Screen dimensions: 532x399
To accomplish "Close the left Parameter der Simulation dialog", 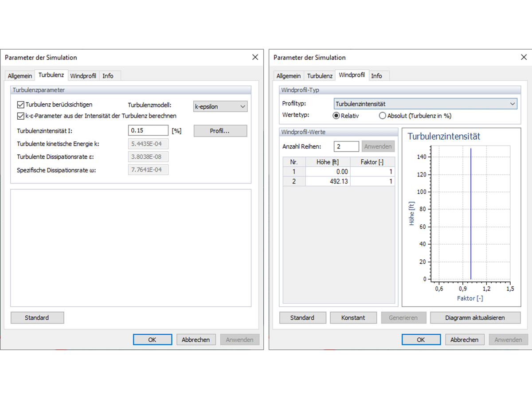I will point(255,57).
